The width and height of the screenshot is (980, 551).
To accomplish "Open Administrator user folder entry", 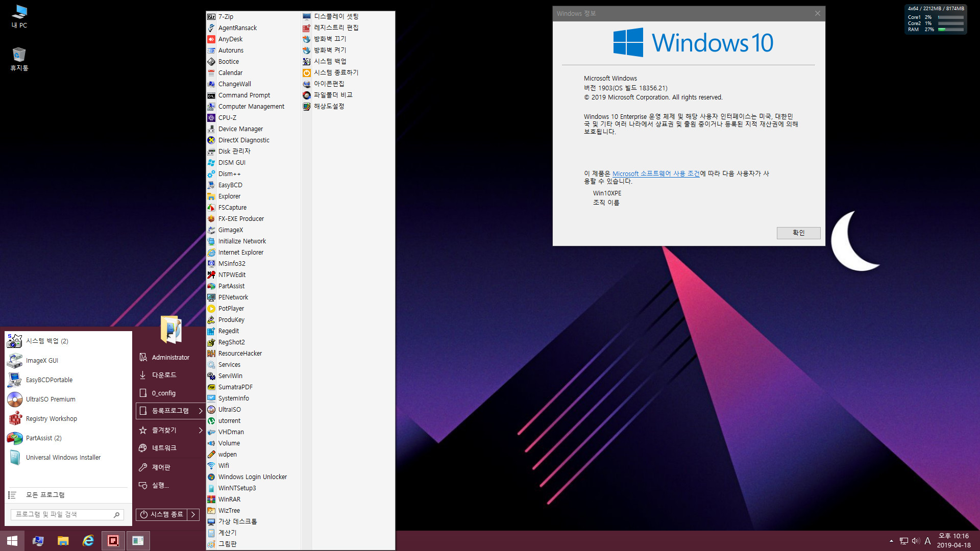I will [170, 358].
